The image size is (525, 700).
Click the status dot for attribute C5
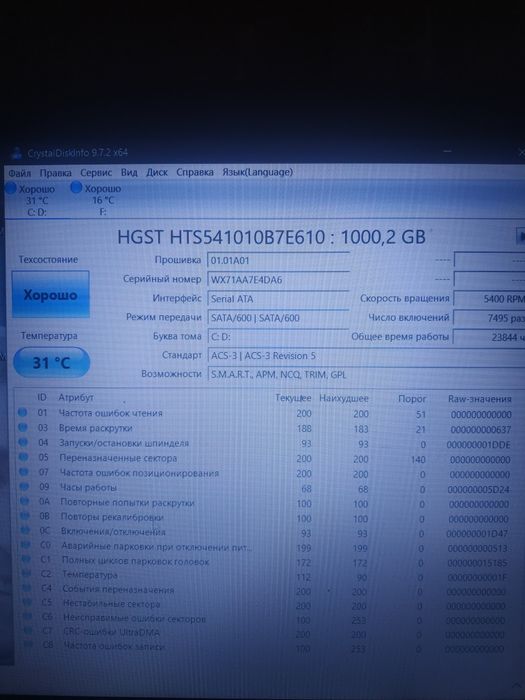click(28, 602)
